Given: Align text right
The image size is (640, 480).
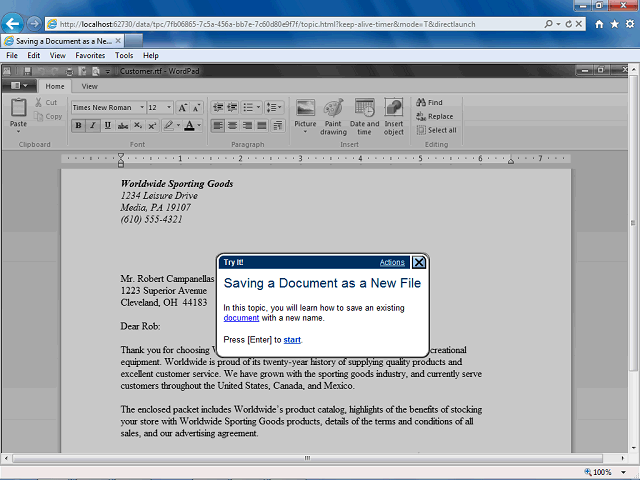Looking at the screenshot, I should pyautogui.click(x=247, y=126).
